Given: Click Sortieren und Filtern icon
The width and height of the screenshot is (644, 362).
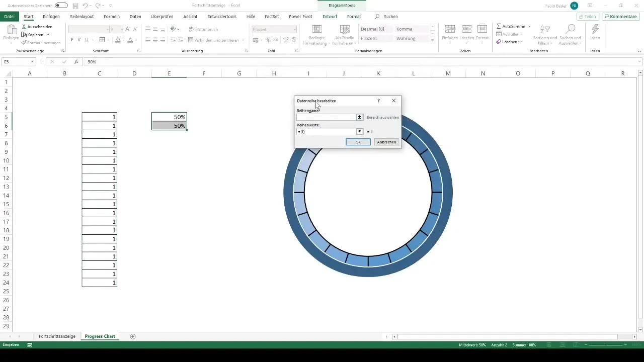Looking at the screenshot, I should pyautogui.click(x=545, y=29).
